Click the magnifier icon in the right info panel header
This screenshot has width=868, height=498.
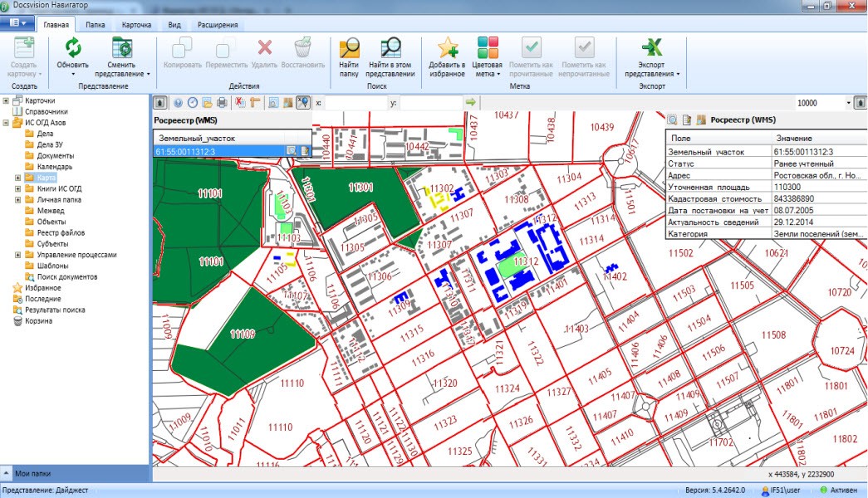[x=673, y=120]
